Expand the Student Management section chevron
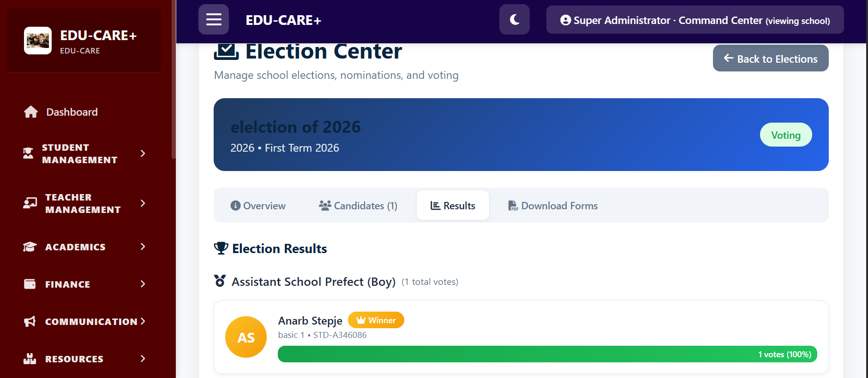Image resolution: width=868 pixels, height=378 pixels. click(x=143, y=154)
